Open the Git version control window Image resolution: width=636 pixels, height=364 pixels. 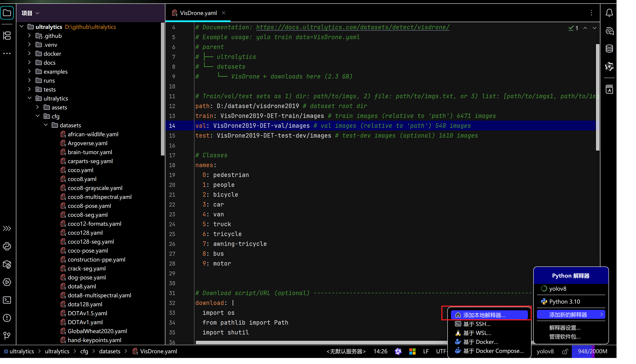[7, 336]
